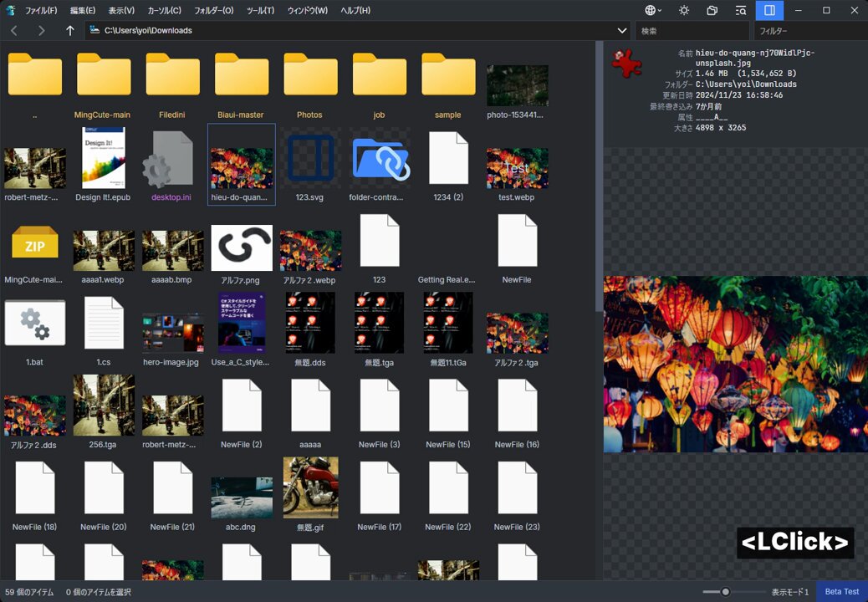This screenshot has height=602, width=868.
Task: Select the MingCute-main folder
Action: 103,84
